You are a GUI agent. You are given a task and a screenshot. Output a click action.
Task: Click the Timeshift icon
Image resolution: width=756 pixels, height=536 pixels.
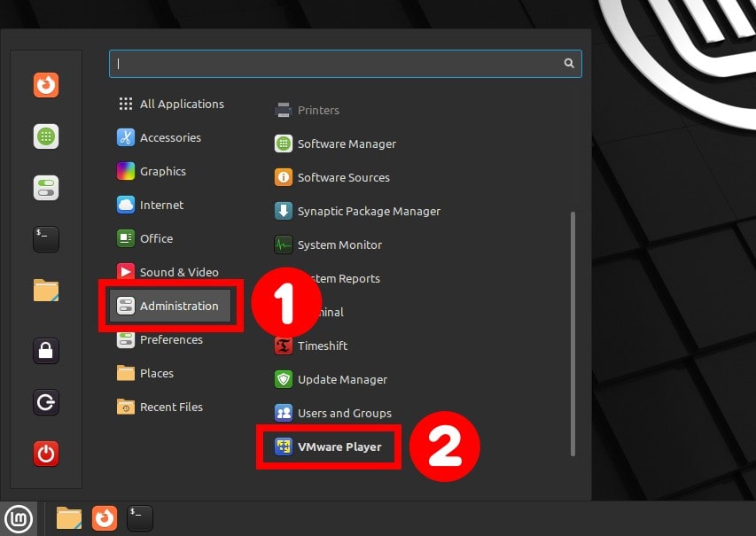click(284, 346)
